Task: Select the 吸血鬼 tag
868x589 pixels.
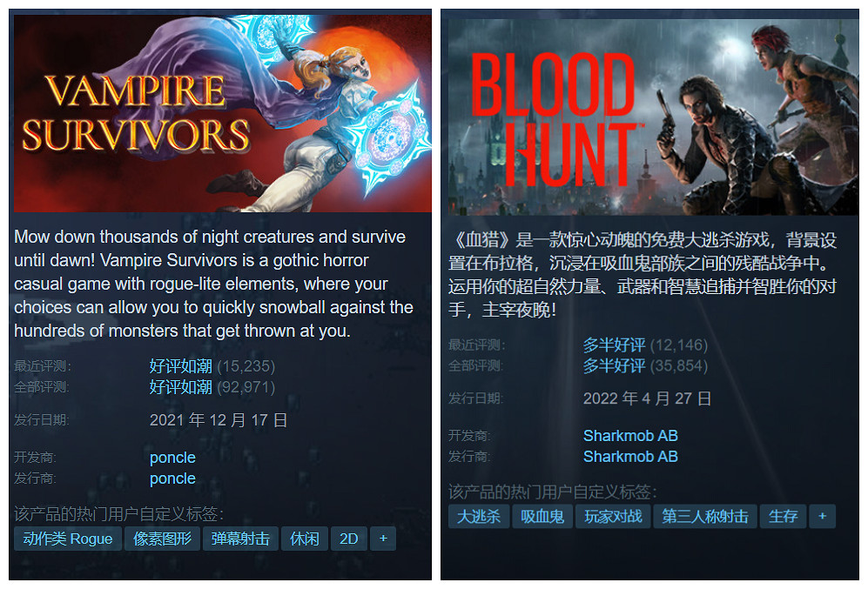Action: click(x=542, y=517)
